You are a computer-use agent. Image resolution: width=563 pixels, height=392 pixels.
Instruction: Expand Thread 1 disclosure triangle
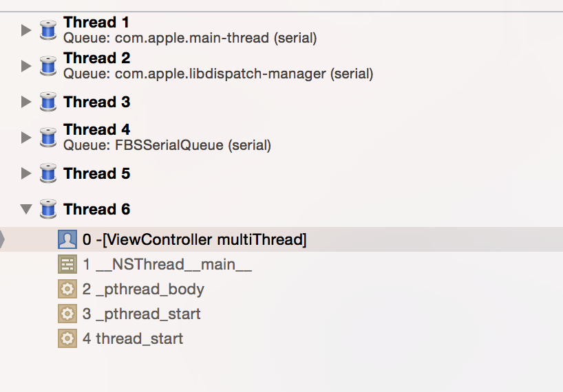coord(26,30)
